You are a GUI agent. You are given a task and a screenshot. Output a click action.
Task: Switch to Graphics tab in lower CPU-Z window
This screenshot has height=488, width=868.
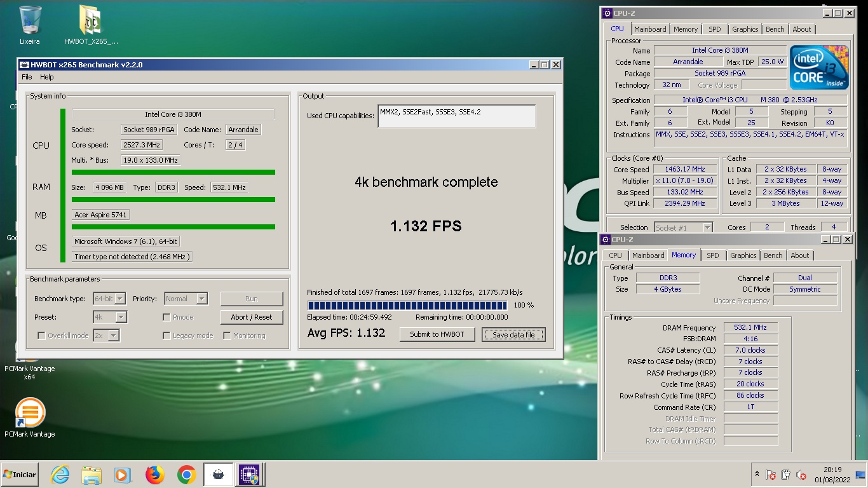point(743,255)
